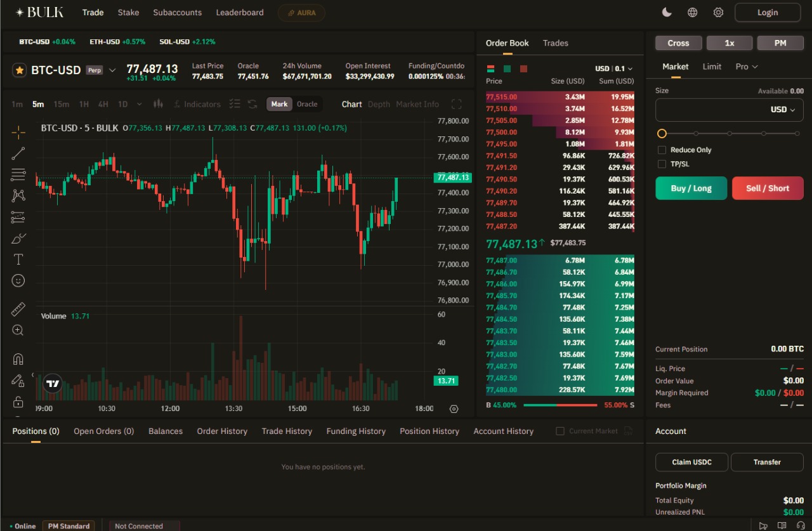This screenshot has width=812, height=531.
Task: Enter fullscreen chart mode
Action: [456, 104]
